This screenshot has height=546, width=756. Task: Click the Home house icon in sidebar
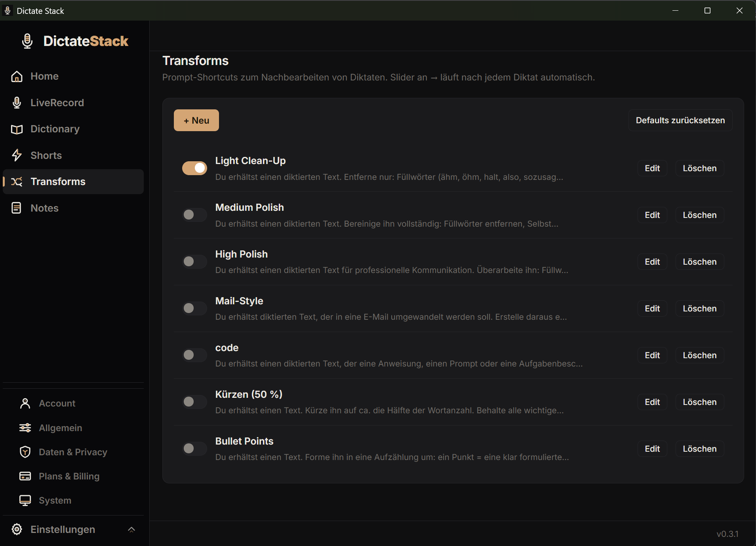click(x=17, y=76)
